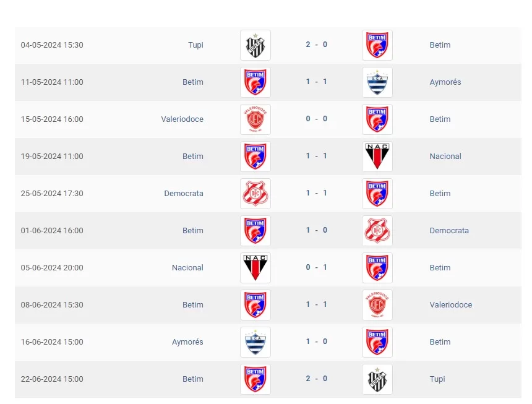Open the Betim 1 - 1 Aymorés score
Screen dimensions: 532x404
316,82
